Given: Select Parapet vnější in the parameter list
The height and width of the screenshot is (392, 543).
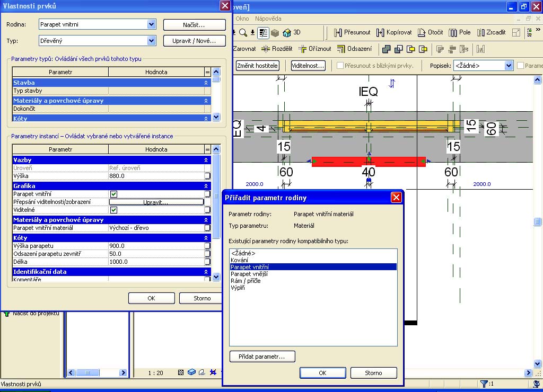Looking at the screenshot, I should coord(313,274).
